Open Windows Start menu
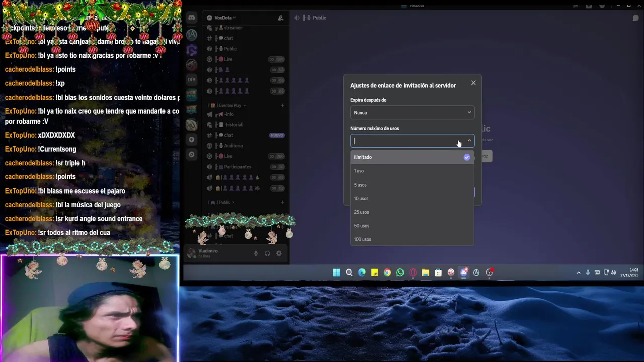The height and width of the screenshot is (362, 644). click(336, 273)
